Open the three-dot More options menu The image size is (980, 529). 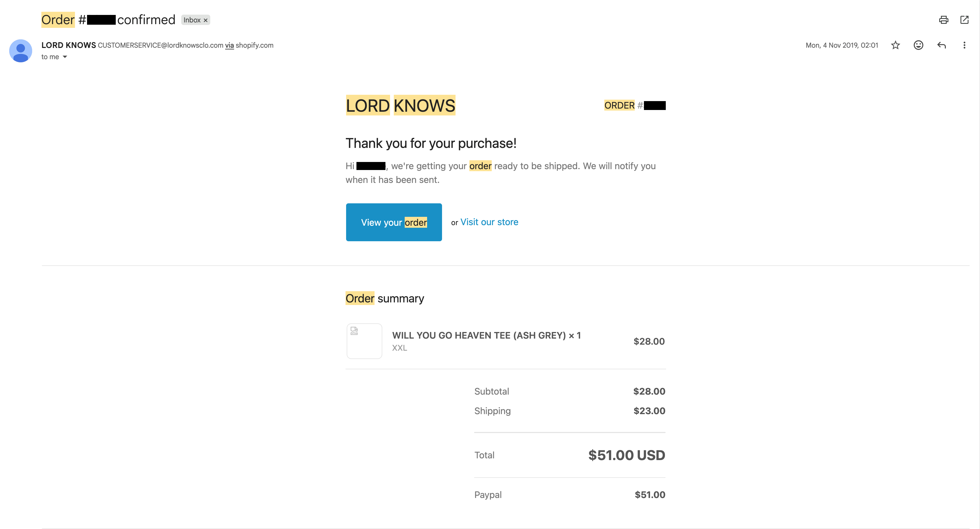964,45
